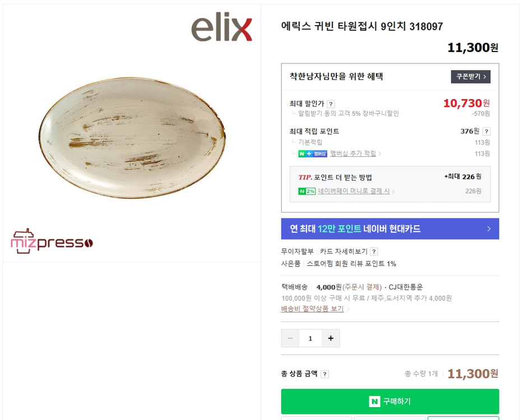524x420 pixels.
Task: Click the green N 2% Naver Pay badge
Action: tap(307, 192)
